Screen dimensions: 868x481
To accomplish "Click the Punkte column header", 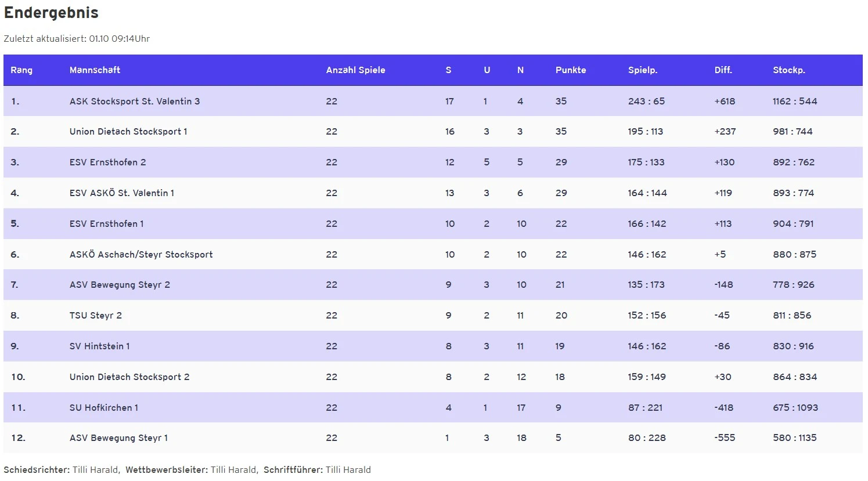I will click(571, 70).
